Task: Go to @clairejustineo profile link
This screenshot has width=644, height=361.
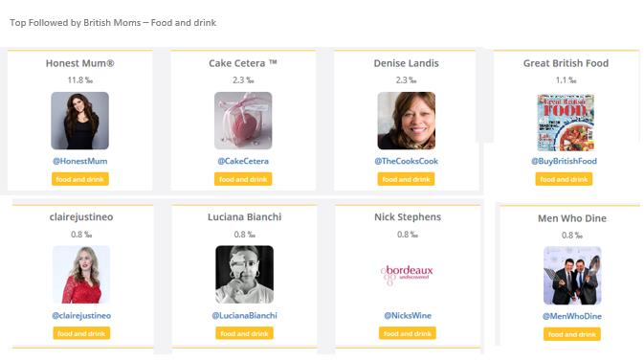Action: pyautogui.click(x=81, y=316)
